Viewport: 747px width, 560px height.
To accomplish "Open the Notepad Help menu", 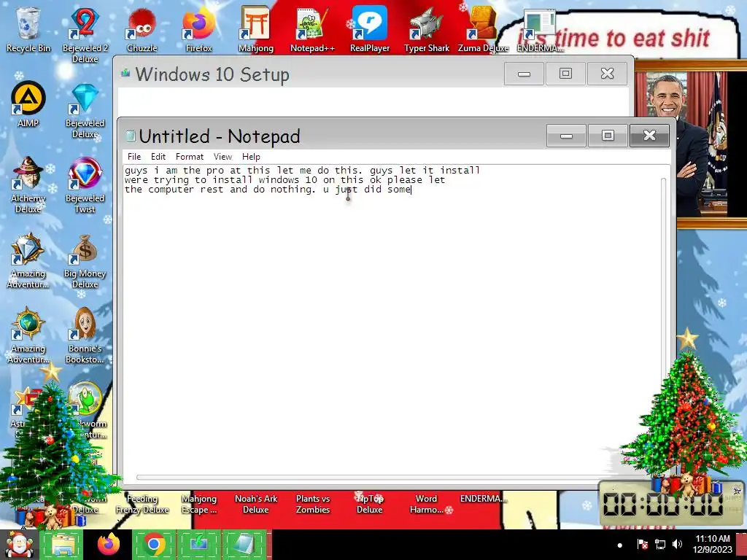I will (251, 157).
